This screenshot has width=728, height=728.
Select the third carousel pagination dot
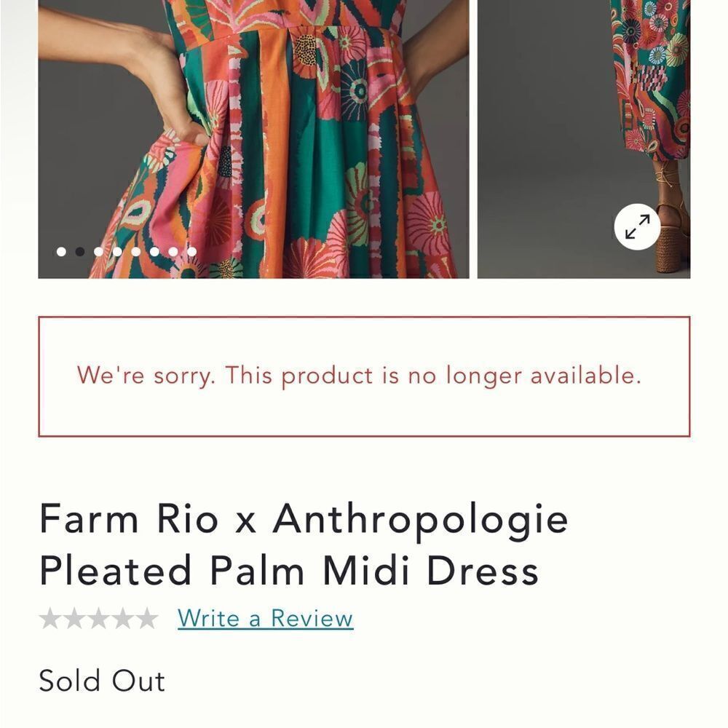pyautogui.click(x=98, y=252)
